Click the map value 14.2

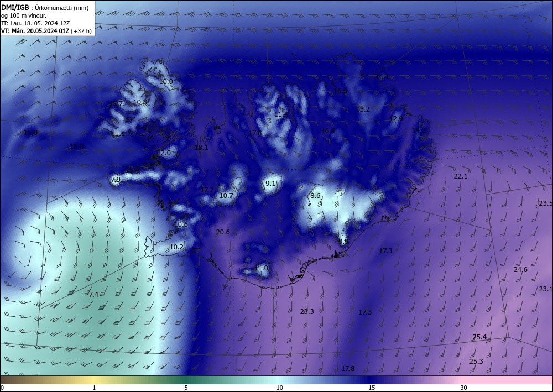click(419, 130)
